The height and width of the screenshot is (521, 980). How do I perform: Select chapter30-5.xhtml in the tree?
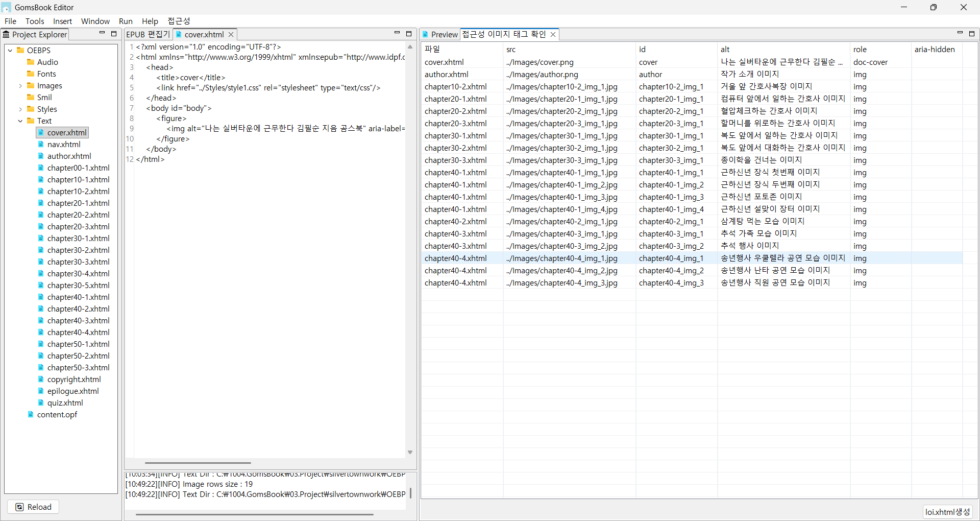[78, 285]
